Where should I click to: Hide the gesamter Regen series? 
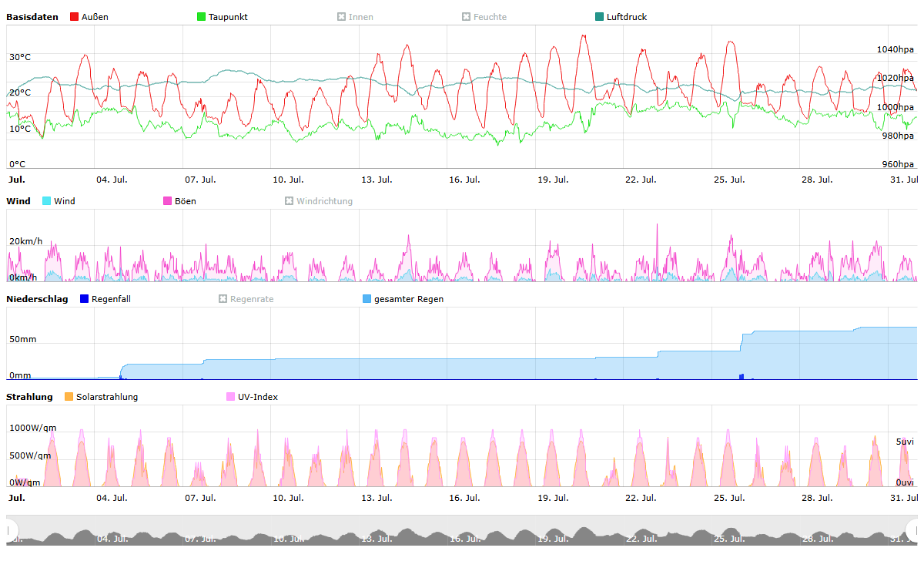click(x=367, y=299)
